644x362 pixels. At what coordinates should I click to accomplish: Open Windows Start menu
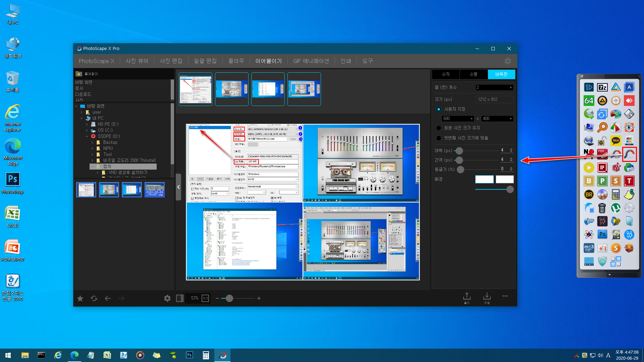(8, 355)
